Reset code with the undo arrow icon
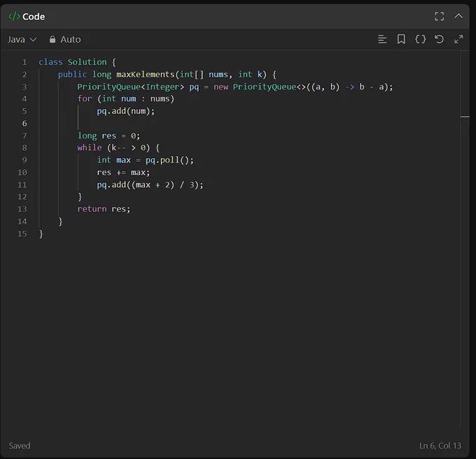 point(439,39)
